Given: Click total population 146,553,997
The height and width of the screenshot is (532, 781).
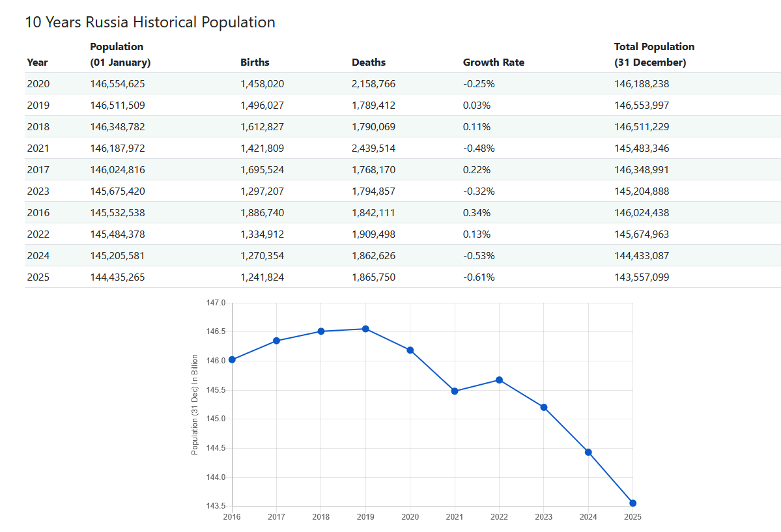Looking at the screenshot, I should [642, 105].
